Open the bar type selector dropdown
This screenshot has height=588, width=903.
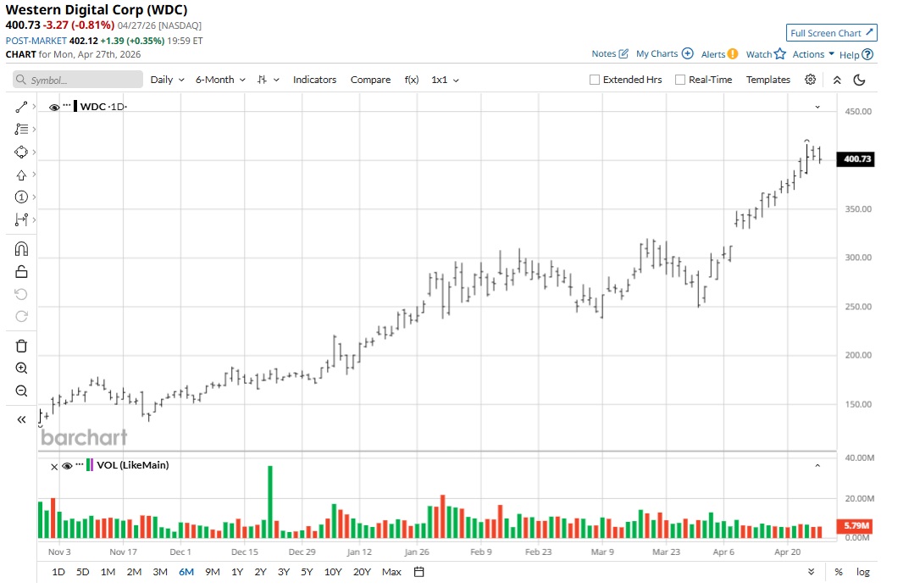268,80
